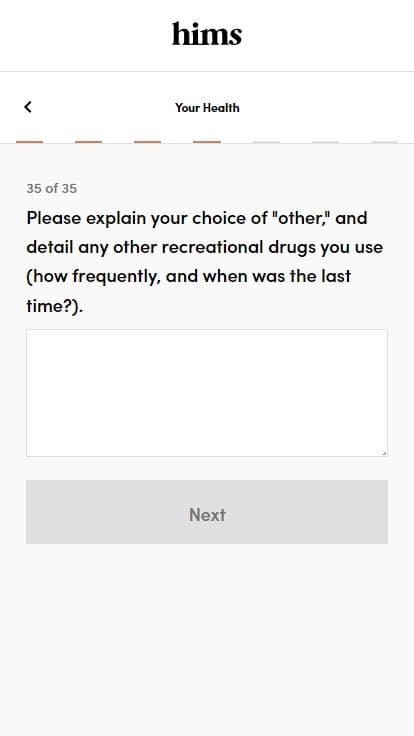Click the Your Health section title

point(207,107)
